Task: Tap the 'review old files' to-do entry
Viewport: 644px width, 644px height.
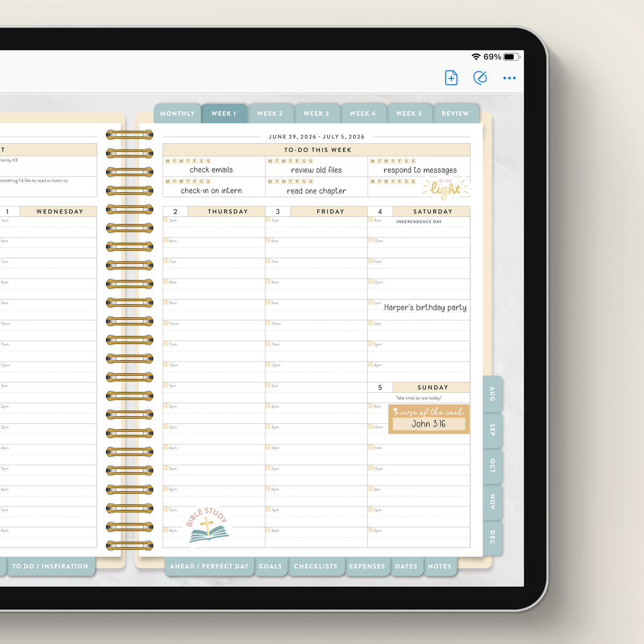Action: pos(316,170)
